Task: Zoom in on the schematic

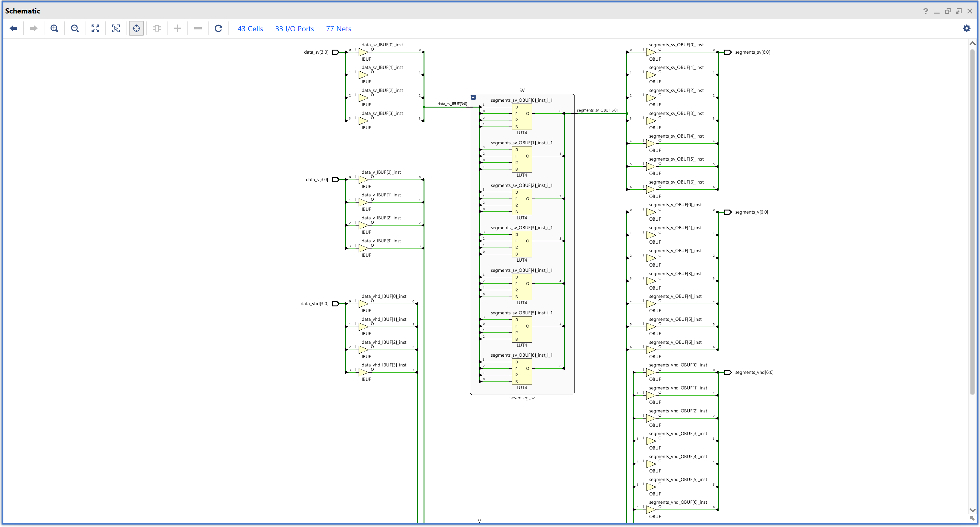Action: click(55, 28)
